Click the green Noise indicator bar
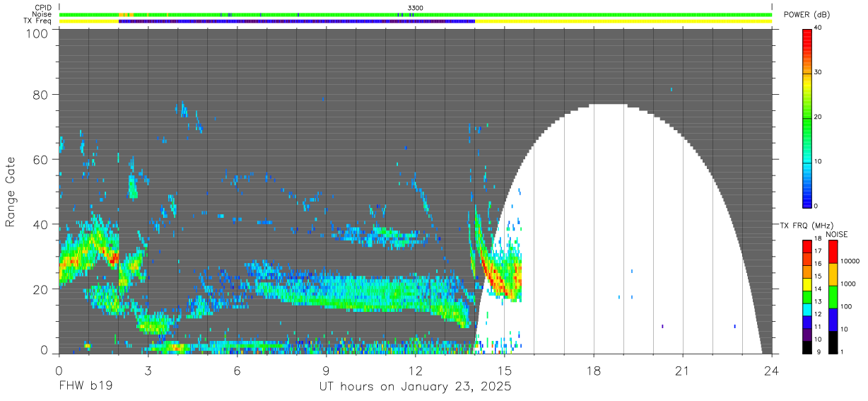Image resolution: width=868 pixels, height=401 pixels. click(416, 14)
